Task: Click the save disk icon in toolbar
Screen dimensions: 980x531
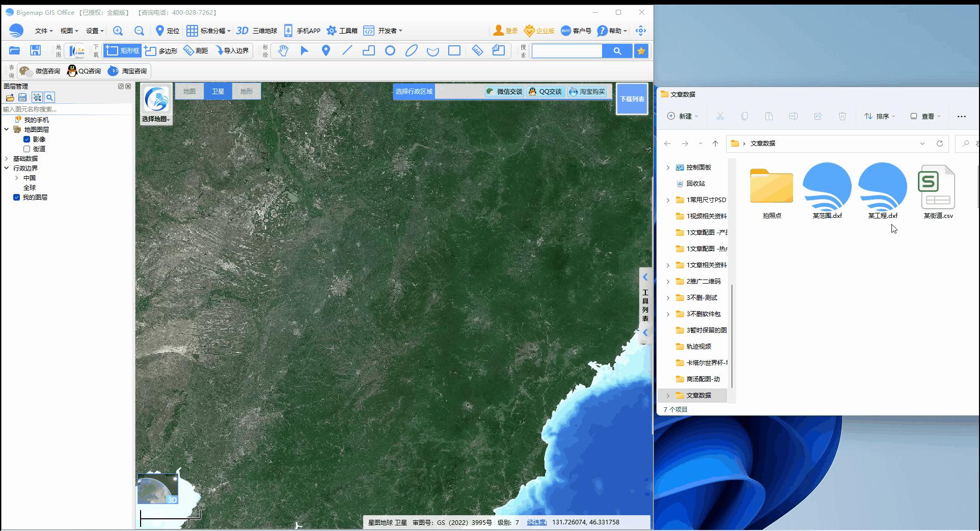Action: click(35, 50)
